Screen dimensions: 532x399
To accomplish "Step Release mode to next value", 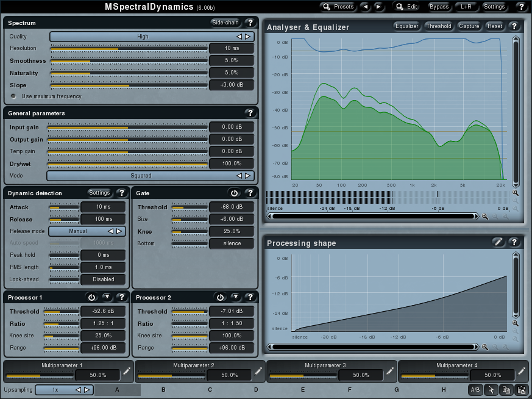I will (119, 231).
